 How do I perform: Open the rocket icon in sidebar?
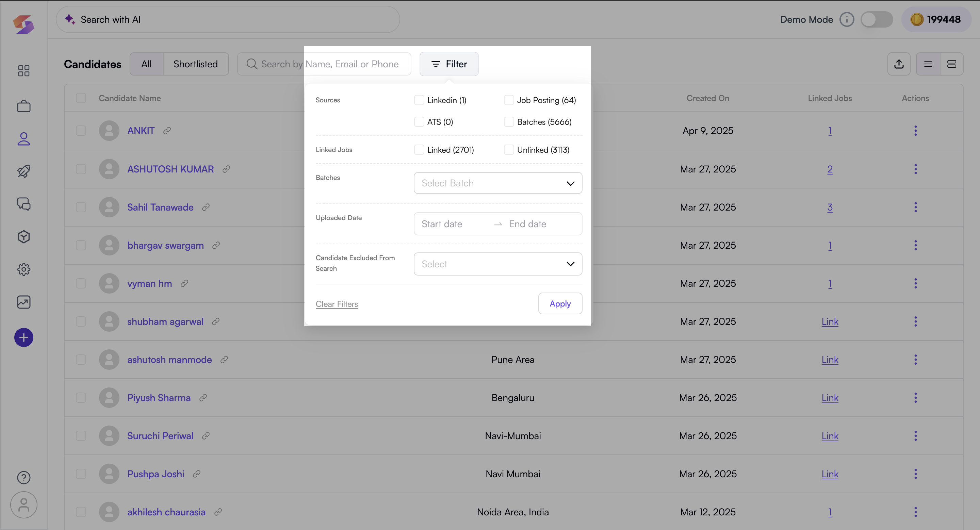(x=23, y=171)
